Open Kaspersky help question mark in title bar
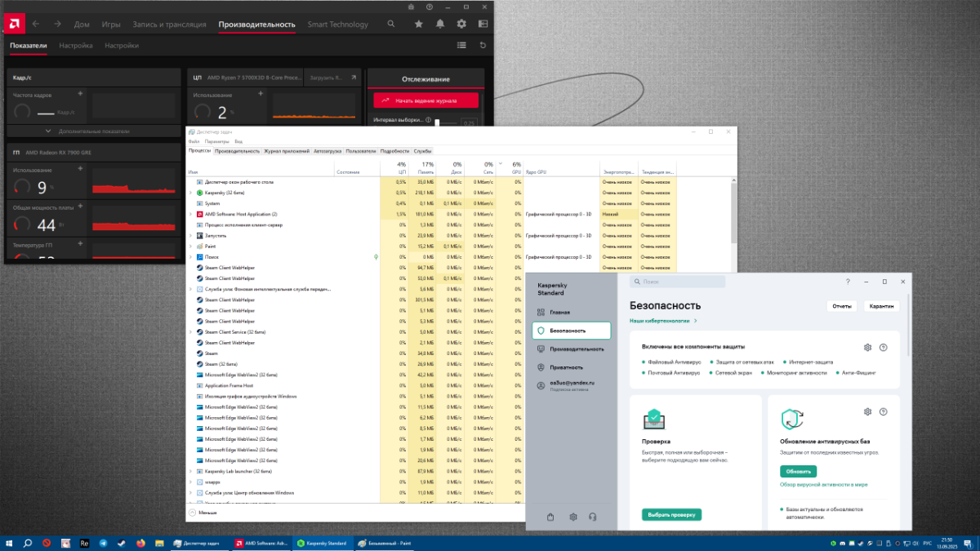Viewport: 980px width, 551px height. click(848, 282)
